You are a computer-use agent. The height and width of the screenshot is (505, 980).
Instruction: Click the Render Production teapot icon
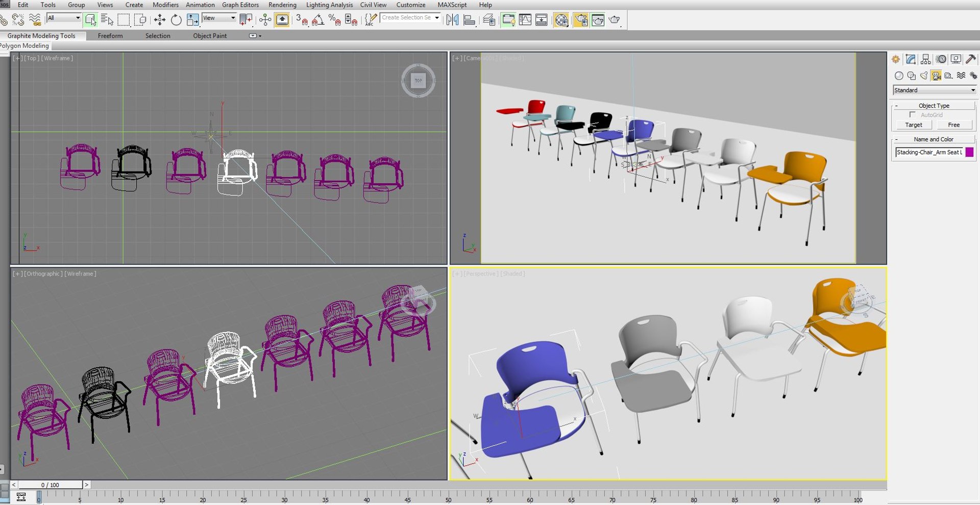615,20
